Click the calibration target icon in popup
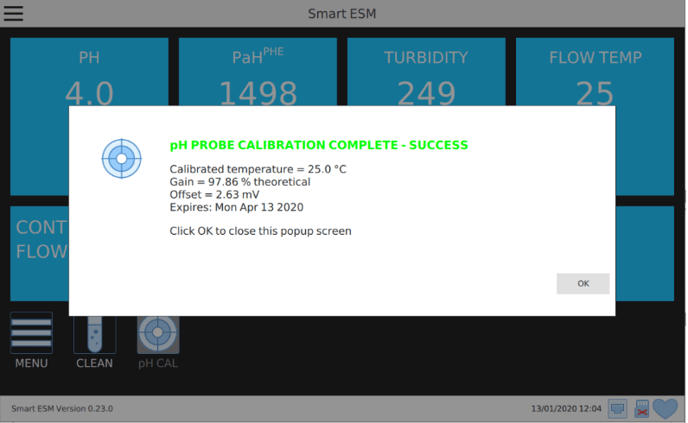The width and height of the screenshot is (688, 423). pyautogui.click(x=122, y=158)
